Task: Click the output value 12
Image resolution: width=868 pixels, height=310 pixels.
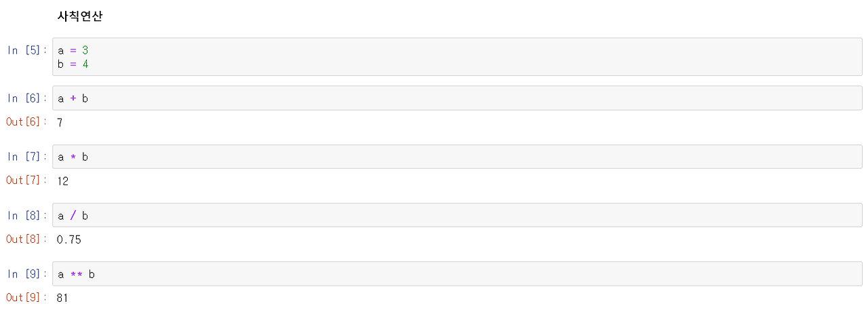Action: [63, 181]
